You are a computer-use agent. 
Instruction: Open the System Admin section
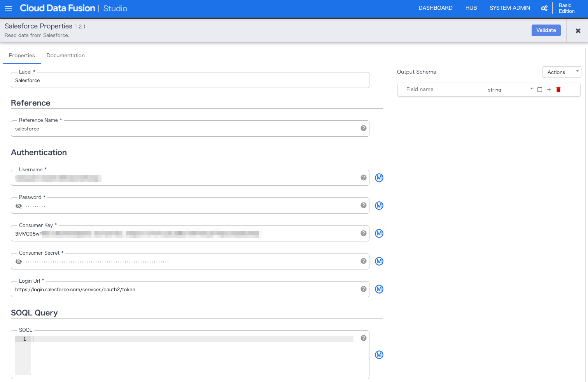point(510,8)
